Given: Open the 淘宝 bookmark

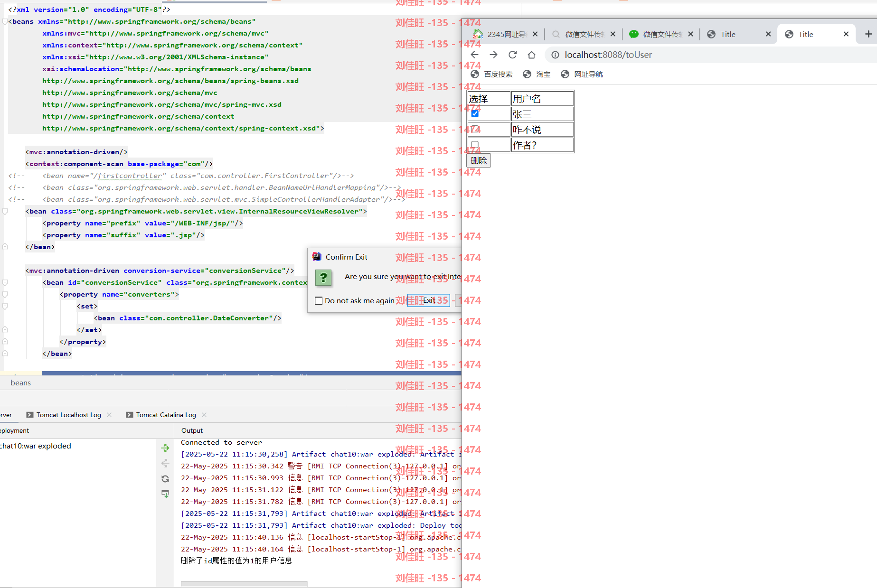Looking at the screenshot, I should [537, 75].
